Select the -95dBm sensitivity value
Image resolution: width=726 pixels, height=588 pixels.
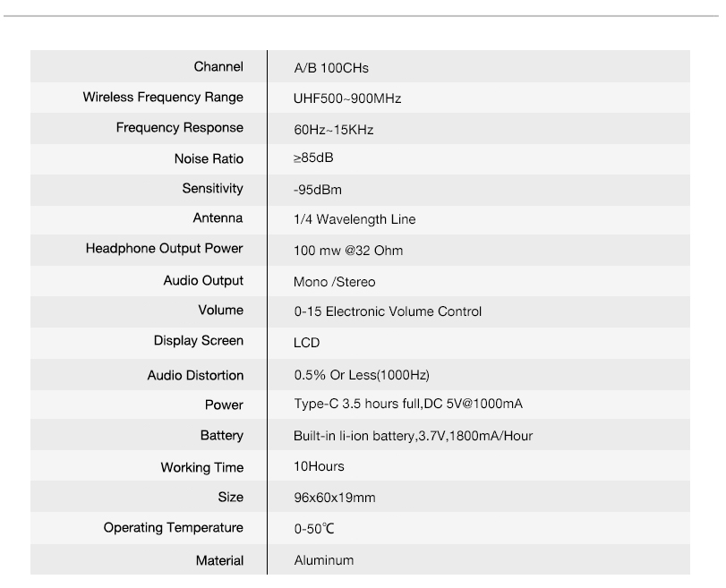tap(318, 190)
